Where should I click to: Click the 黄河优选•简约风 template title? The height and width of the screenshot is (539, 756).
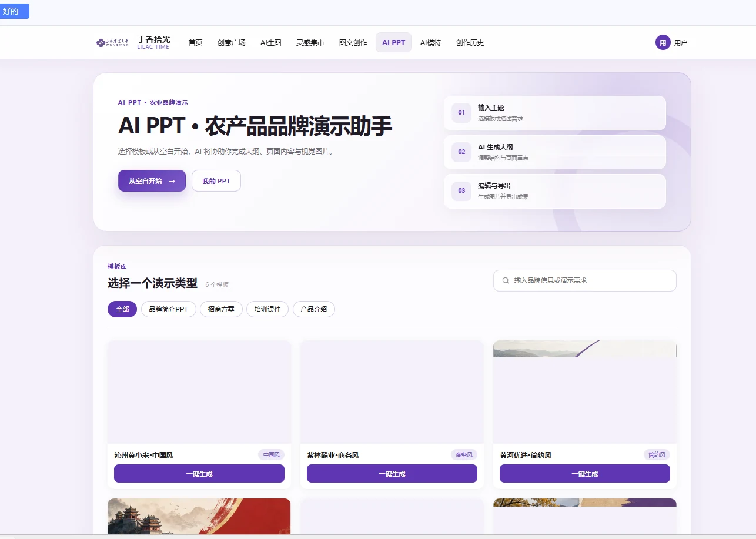pos(526,456)
